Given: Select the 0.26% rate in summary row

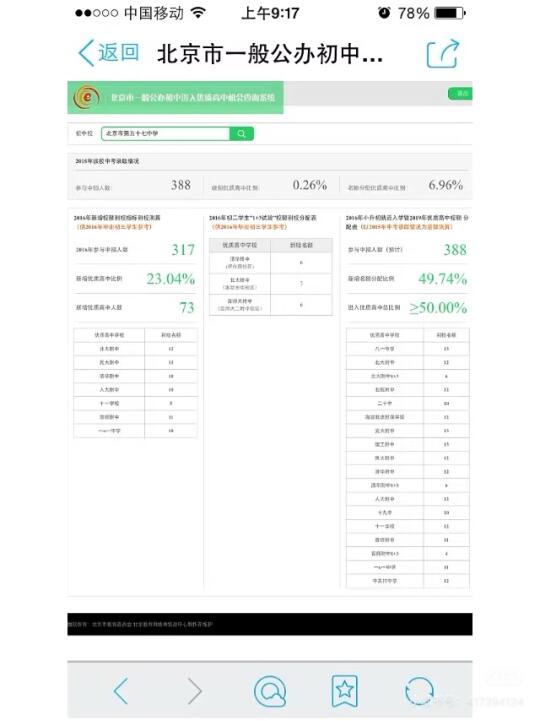Looking at the screenshot, I should [x=310, y=185].
